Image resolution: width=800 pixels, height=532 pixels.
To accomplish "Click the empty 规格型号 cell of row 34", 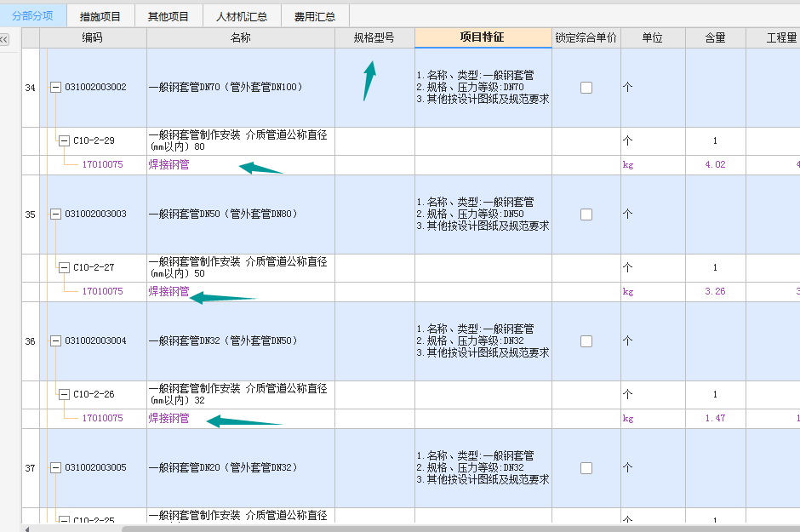I will [x=374, y=88].
